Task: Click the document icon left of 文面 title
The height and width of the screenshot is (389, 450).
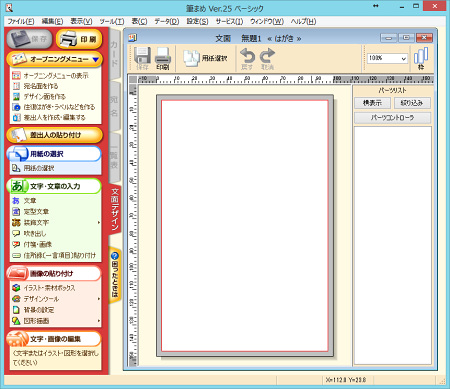Action: pos(133,38)
